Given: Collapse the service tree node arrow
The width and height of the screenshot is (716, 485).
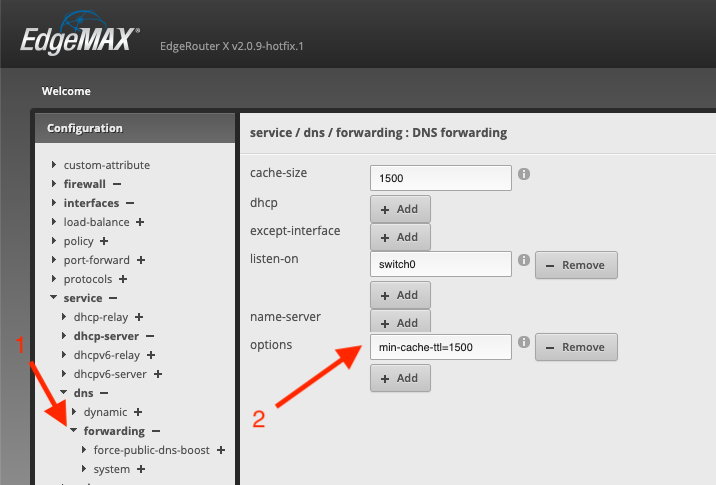Looking at the screenshot, I should tap(54, 298).
